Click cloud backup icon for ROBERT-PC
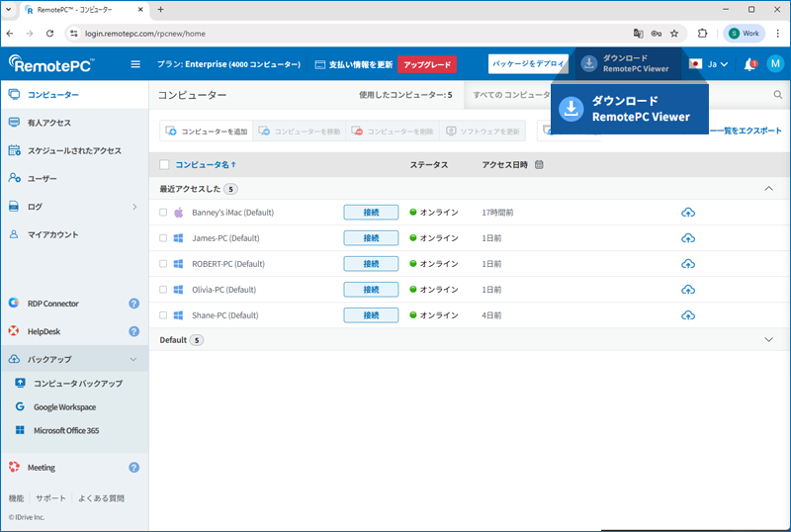 (x=688, y=264)
